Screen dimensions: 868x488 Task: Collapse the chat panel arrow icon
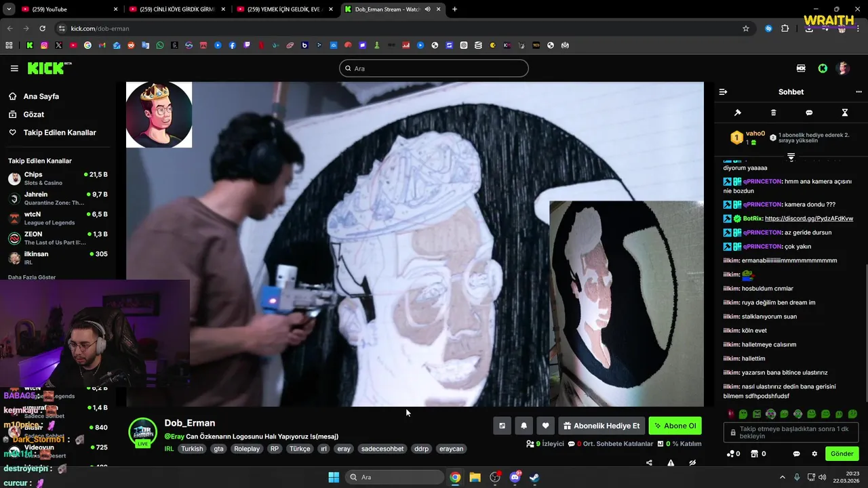click(723, 91)
